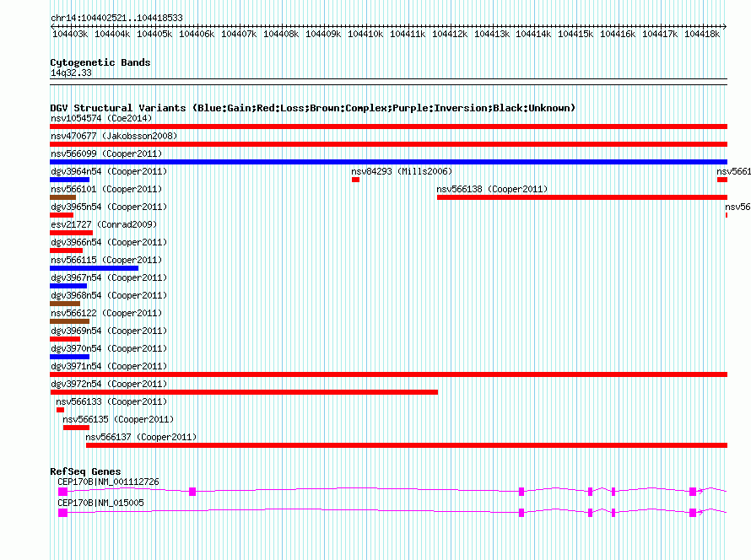Screen dimensions: 751x560
Task: Click the dgv3970n54 blue gain bar
Action: pos(69,357)
